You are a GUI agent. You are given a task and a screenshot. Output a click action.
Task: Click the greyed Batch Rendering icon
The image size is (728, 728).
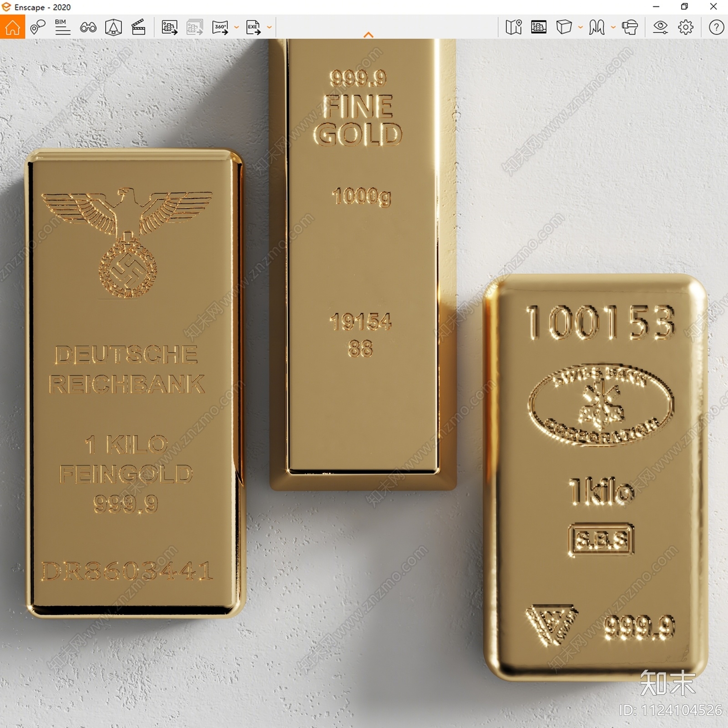tap(195, 27)
